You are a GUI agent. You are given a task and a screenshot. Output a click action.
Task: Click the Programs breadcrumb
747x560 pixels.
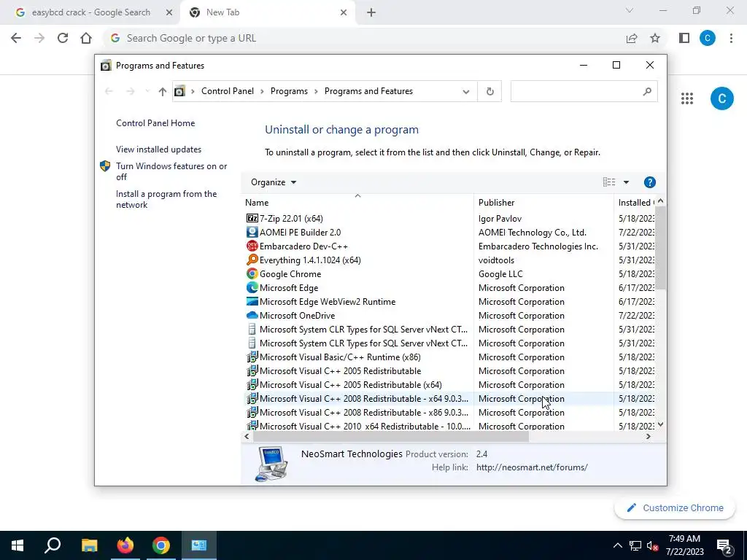(289, 91)
